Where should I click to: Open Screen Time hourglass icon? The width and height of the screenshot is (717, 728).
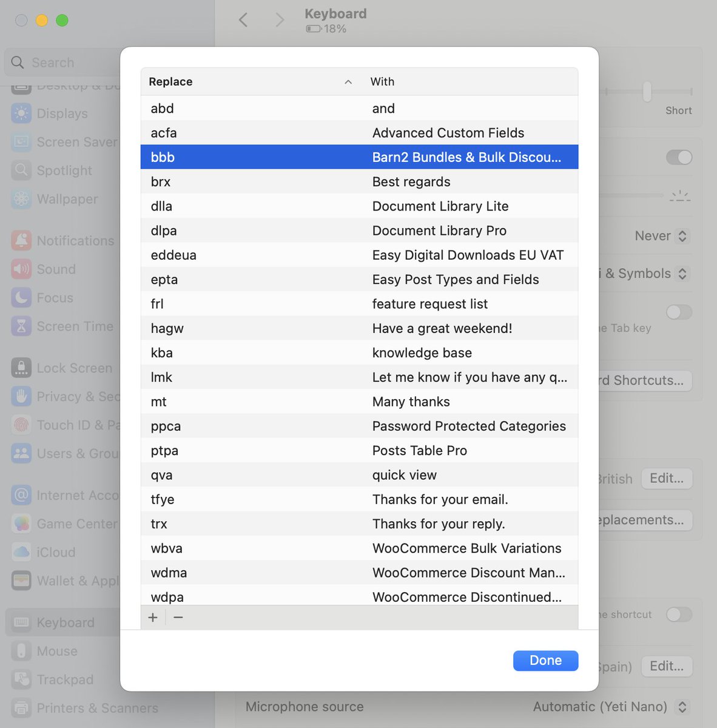21,326
